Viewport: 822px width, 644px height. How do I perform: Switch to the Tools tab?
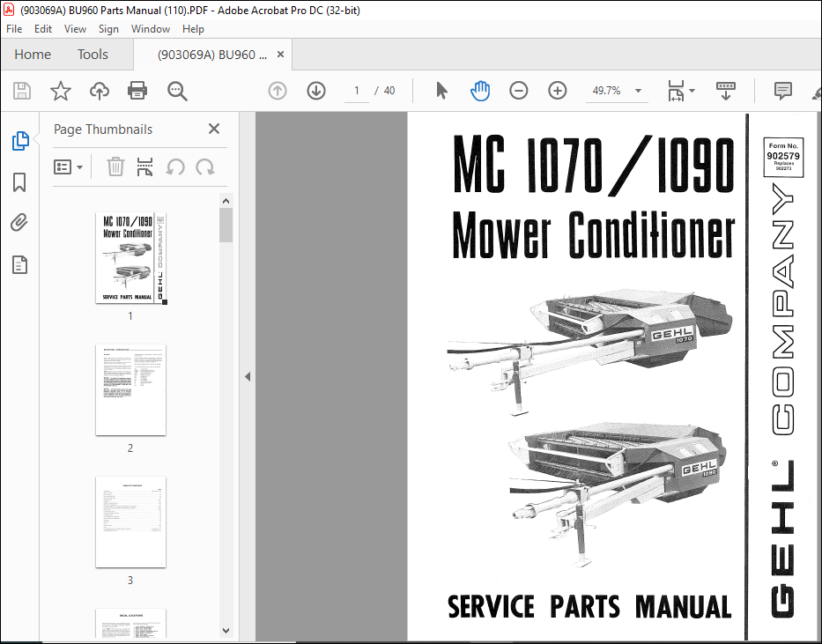click(x=93, y=55)
